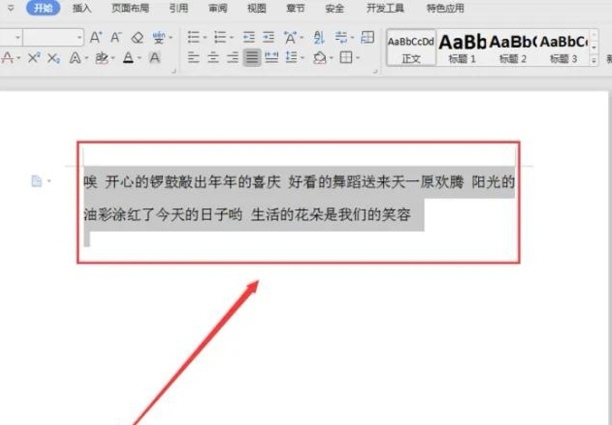Expand the phonetic guide options arrow
This screenshot has height=425, width=612.
(170, 38)
